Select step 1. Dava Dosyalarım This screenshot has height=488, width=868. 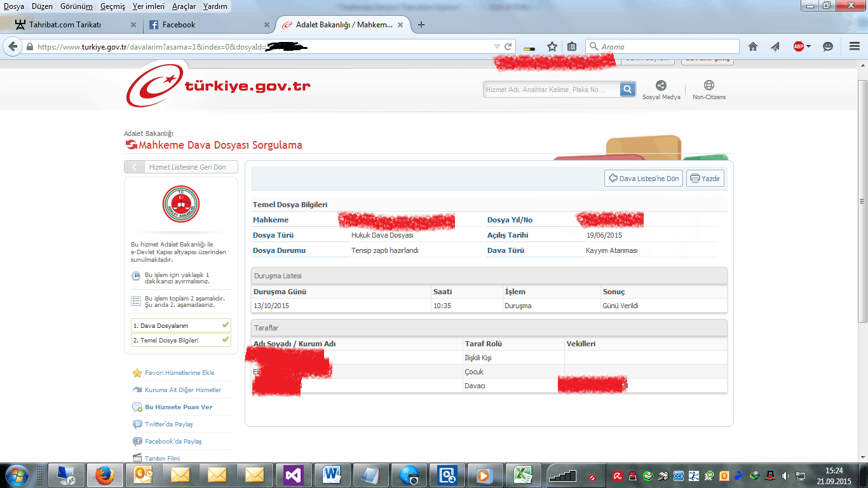pos(181,325)
